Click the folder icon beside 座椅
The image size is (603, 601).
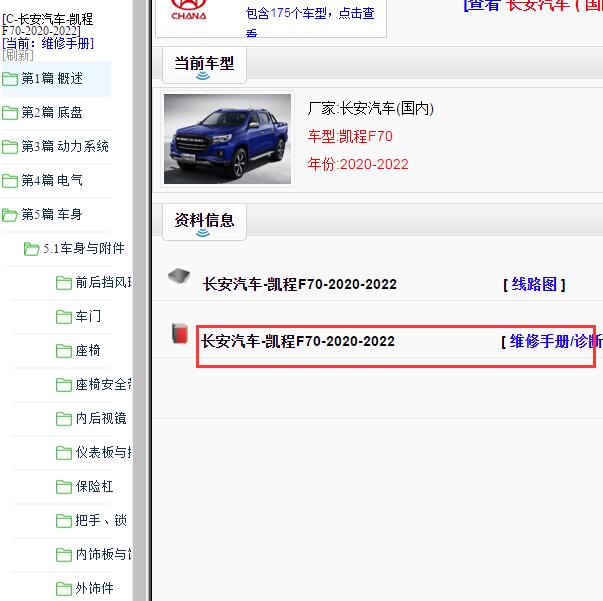tap(64, 351)
